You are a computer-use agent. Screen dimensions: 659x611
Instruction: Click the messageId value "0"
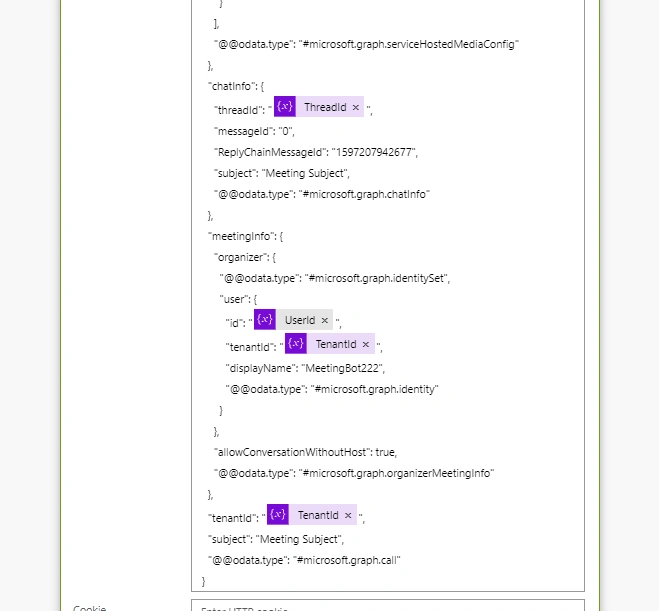tap(285, 132)
